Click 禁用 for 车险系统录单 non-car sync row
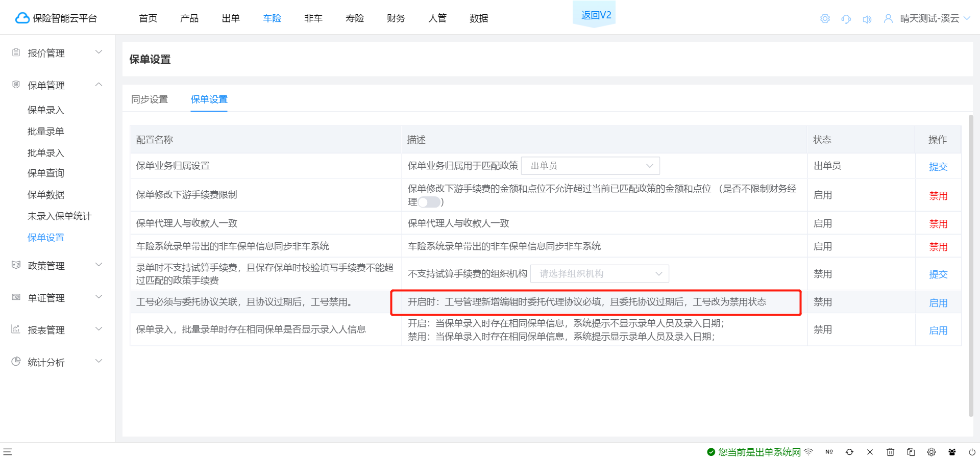Image resolution: width=980 pixels, height=460 pixels. click(938, 247)
